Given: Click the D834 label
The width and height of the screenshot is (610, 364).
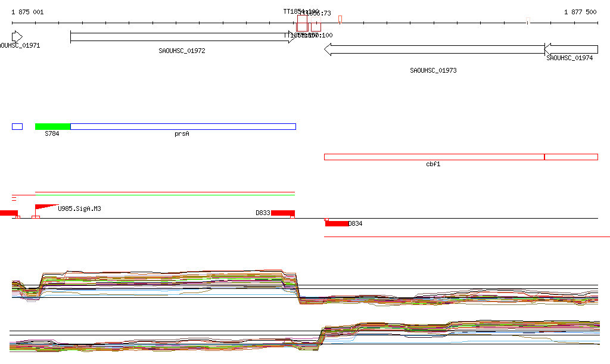Looking at the screenshot, I should (355, 223).
